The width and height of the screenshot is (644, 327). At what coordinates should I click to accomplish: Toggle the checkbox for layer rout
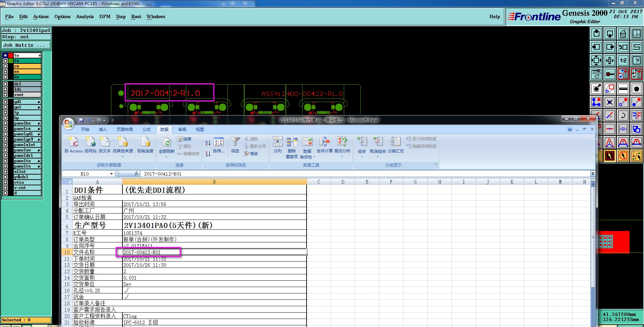tap(5, 95)
